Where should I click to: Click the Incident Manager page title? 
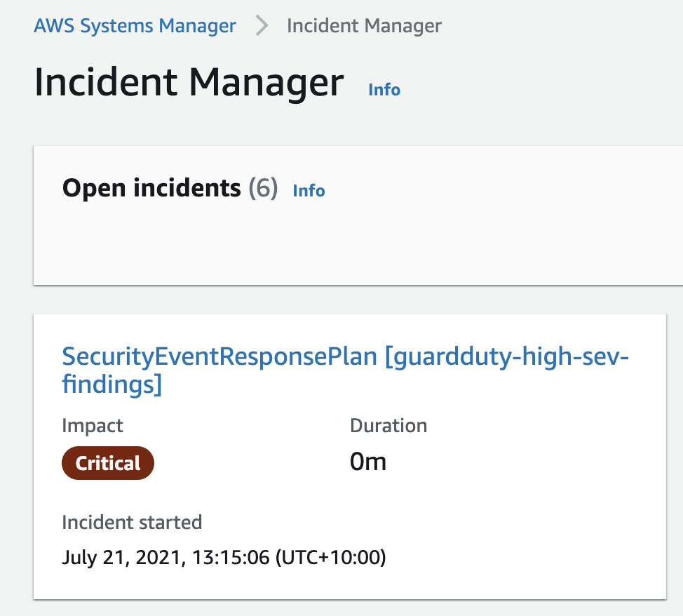tap(189, 82)
